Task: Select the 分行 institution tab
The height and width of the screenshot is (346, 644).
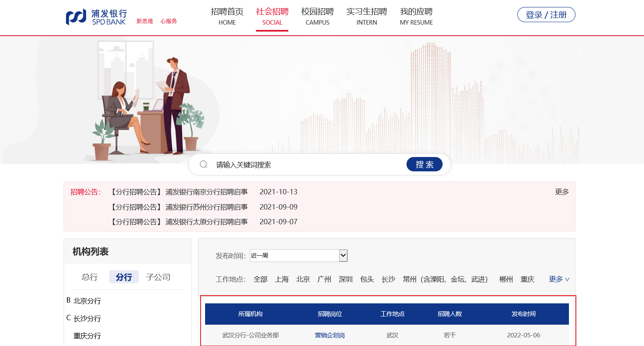Action: 124,277
